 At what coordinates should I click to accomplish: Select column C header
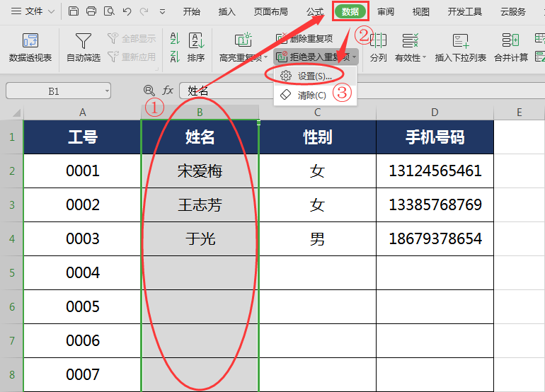coord(317,113)
